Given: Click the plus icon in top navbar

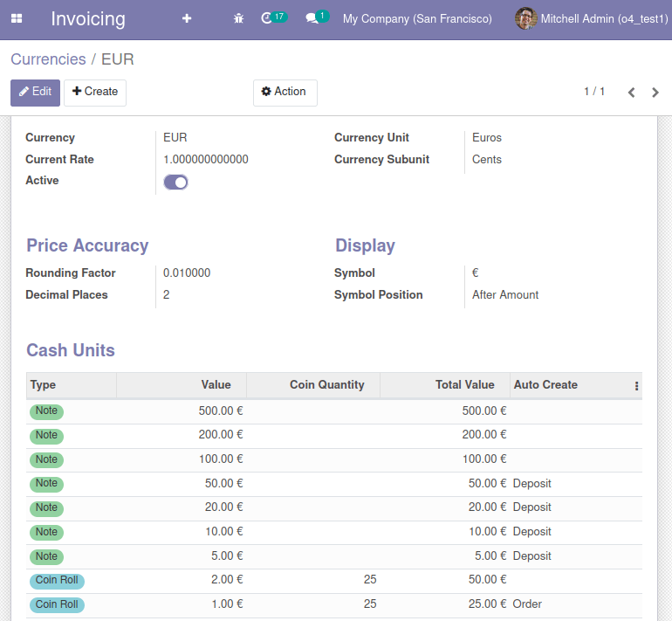Looking at the screenshot, I should [x=187, y=18].
